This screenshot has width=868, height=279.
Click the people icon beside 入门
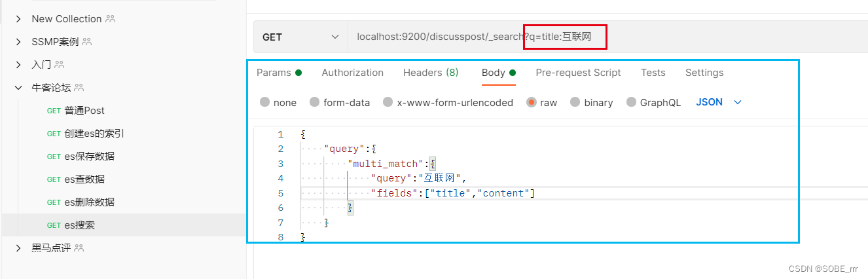60,65
